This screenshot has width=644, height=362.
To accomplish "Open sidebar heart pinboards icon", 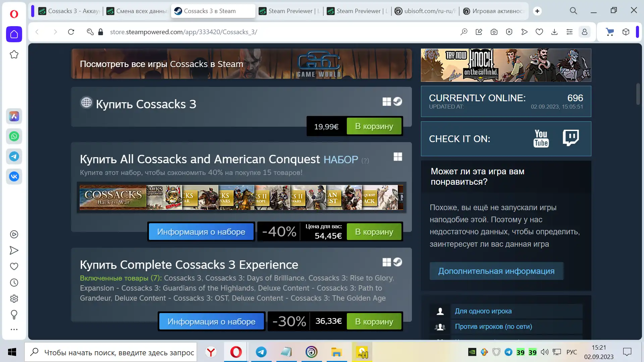I will tap(14, 266).
